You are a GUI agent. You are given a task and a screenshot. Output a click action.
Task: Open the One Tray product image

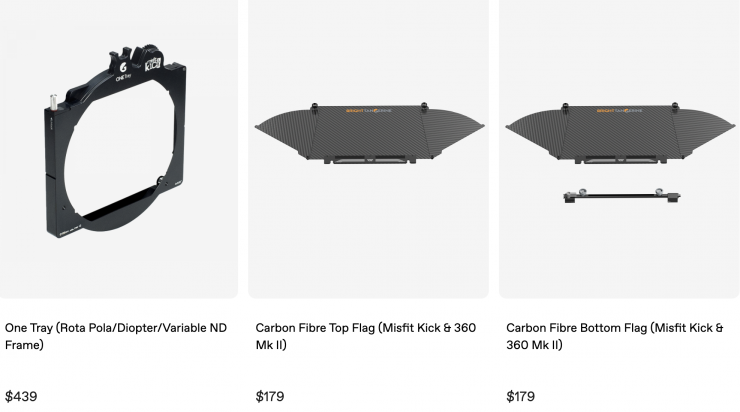(118, 148)
